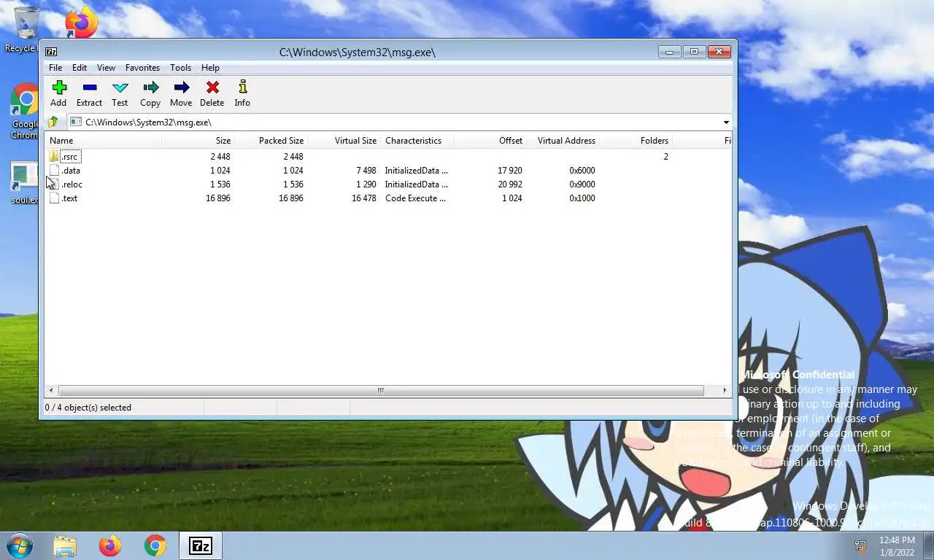Viewport: 934px width, 560px height.
Task: Open the View menu
Action: (x=106, y=68)
